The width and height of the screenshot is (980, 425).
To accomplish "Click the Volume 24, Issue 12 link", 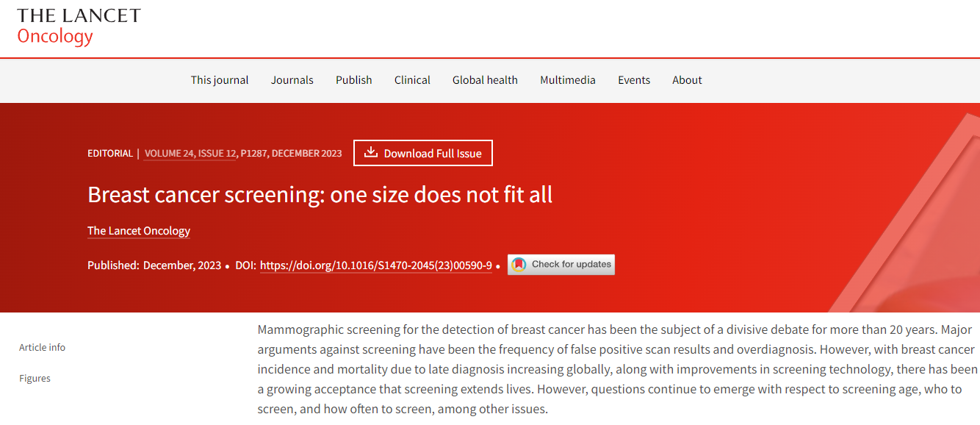I will 190,154.
